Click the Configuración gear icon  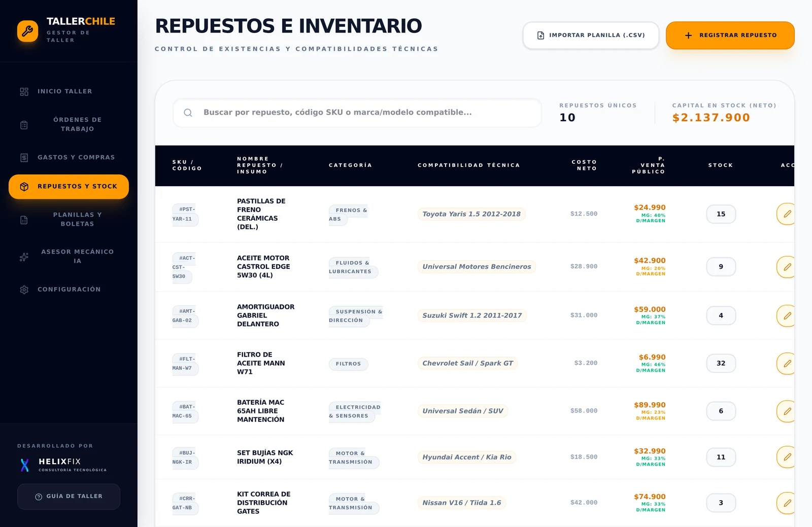click(24, 290)
